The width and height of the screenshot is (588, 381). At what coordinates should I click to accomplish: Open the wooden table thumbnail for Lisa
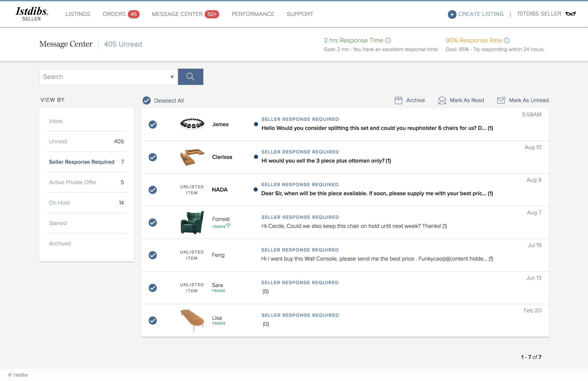[x=192, y=320]
